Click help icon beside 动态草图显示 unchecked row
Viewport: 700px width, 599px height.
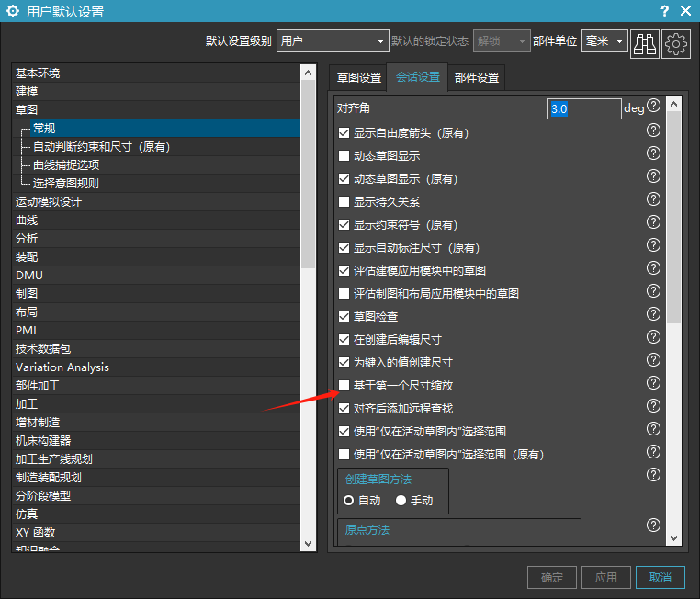[653, 153]
